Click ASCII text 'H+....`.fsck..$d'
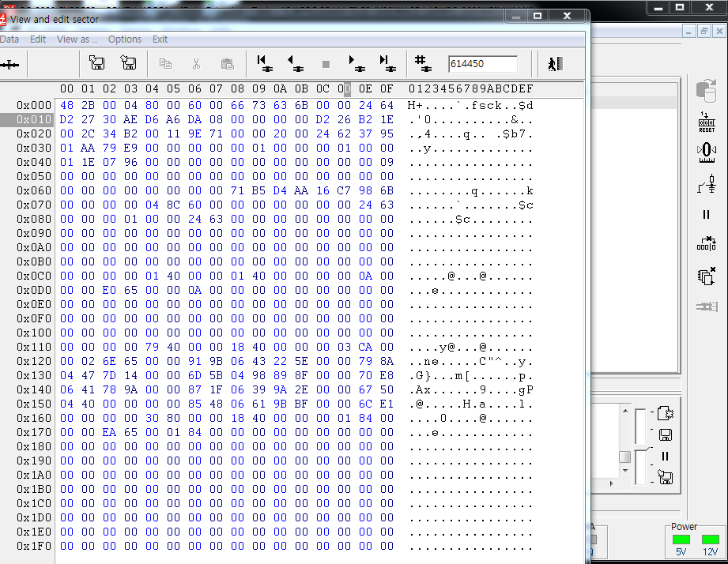The width and height of the screenshot is (728, 564). 470,106
